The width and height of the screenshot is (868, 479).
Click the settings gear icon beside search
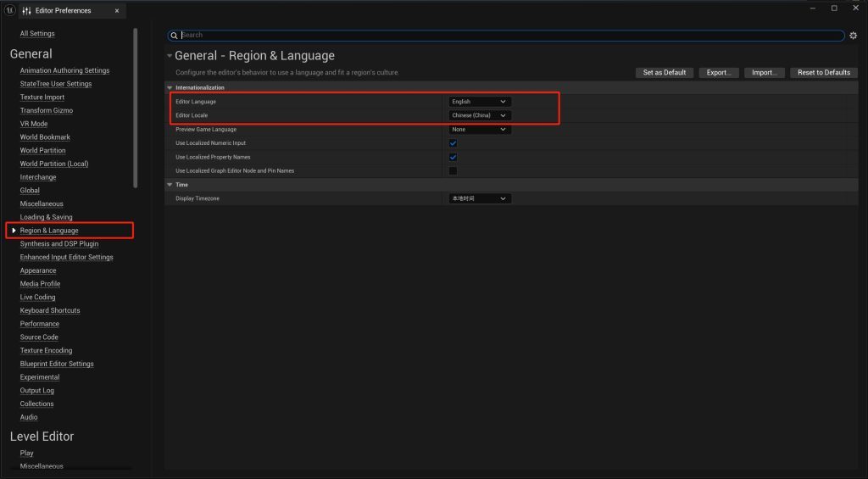[853, 36]
